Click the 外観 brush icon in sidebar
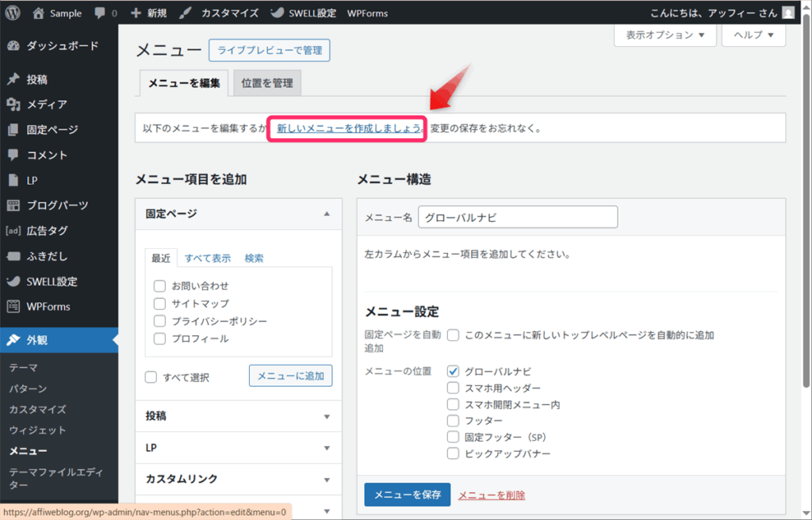Screen dimensions: 812x520 [13, 340]
